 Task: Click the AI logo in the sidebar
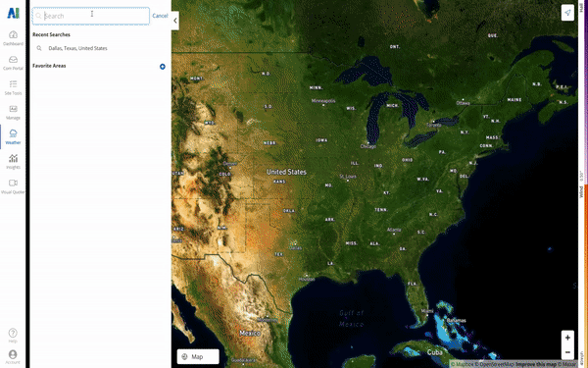[x=13, y=13]
